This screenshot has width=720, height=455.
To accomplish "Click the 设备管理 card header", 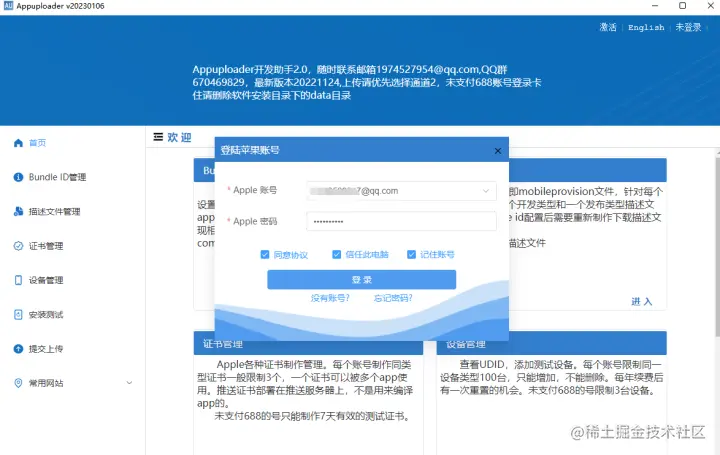I will click(x=551, y=343).
